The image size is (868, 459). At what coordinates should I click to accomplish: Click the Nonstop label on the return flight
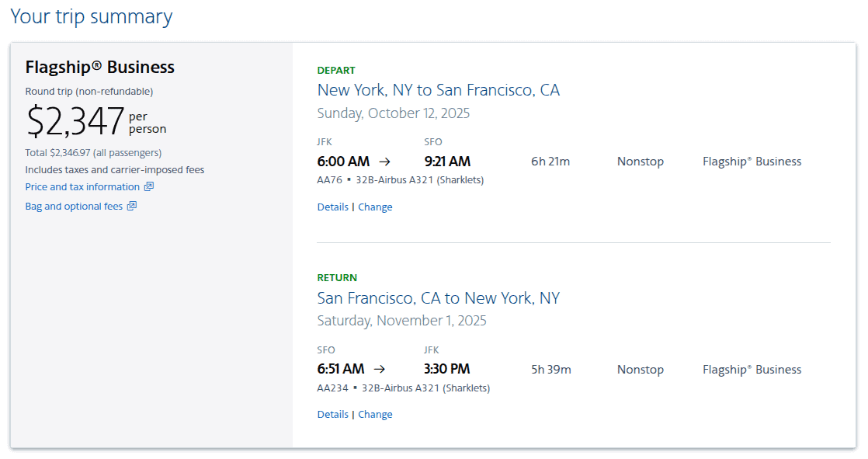coord(640,370)
